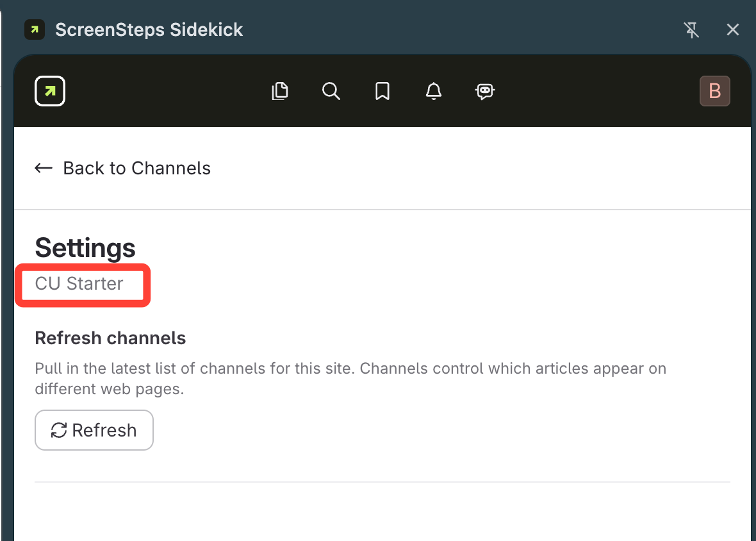This screenshot has width=756, height=541.
Task: Click the Refresh channels section heading
Action: click(x=110, y=338)
